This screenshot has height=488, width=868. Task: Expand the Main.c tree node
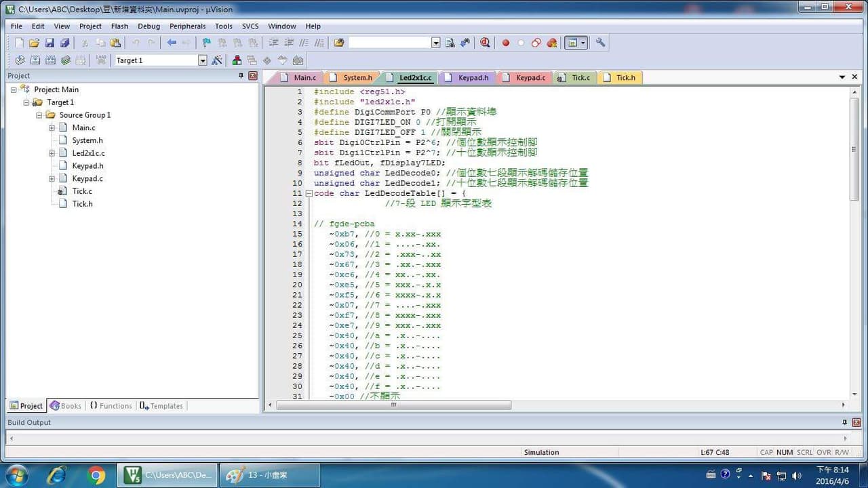pos(52,127)
